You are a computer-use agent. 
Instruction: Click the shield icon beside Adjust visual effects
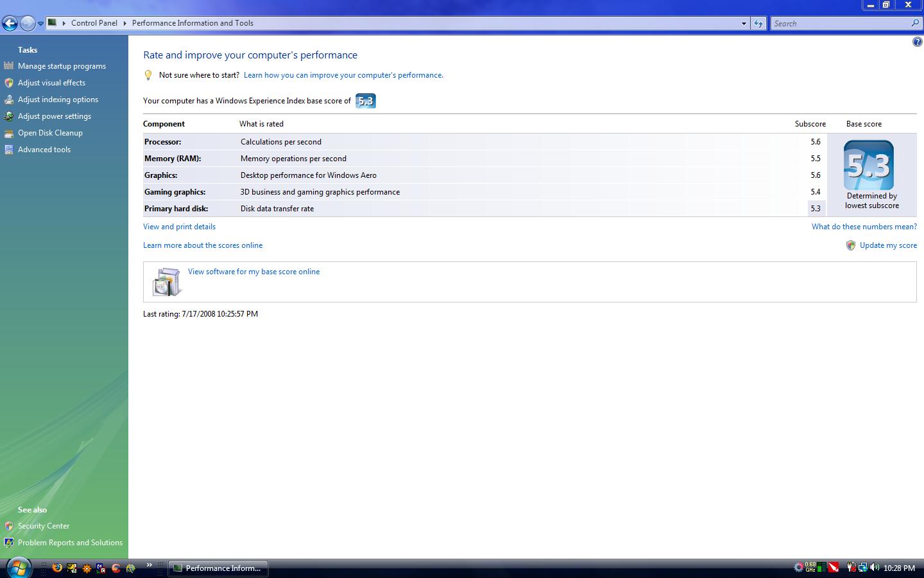pos(8,82)
